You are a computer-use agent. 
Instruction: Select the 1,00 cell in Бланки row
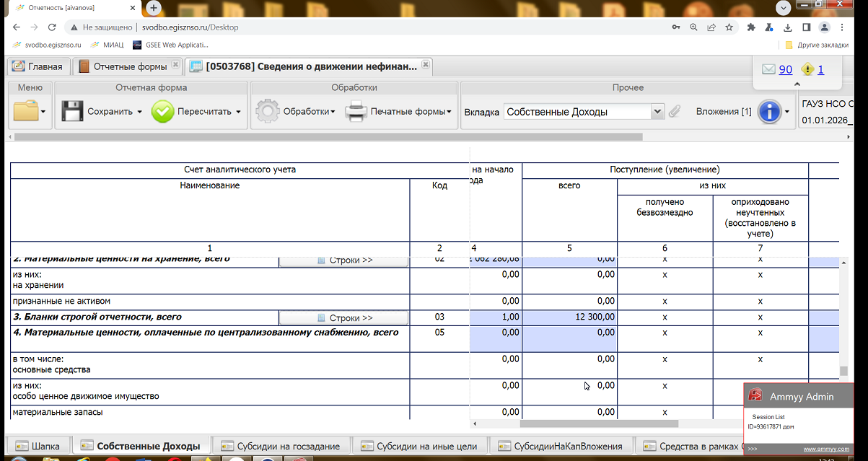point(495,317)
